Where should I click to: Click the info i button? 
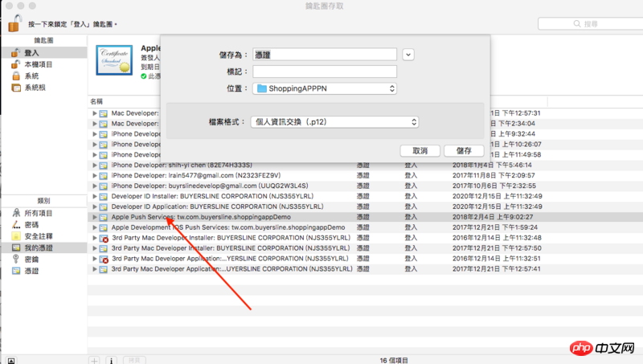pyautogui.click(x=112, y=360)
